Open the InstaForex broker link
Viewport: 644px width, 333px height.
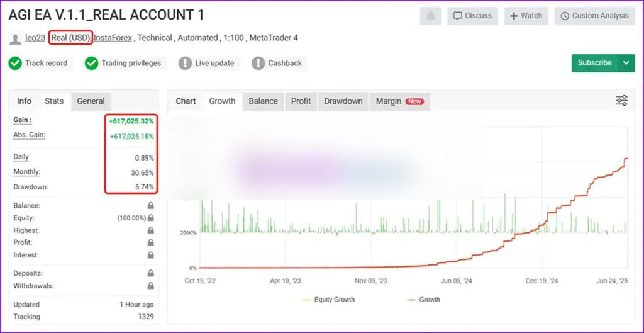click(x=113, y=38)
